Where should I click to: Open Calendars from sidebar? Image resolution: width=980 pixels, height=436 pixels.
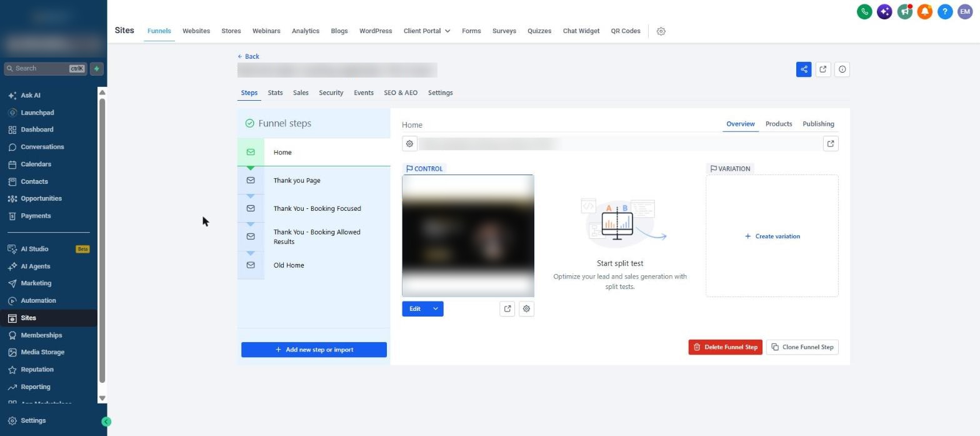[36, 165]
